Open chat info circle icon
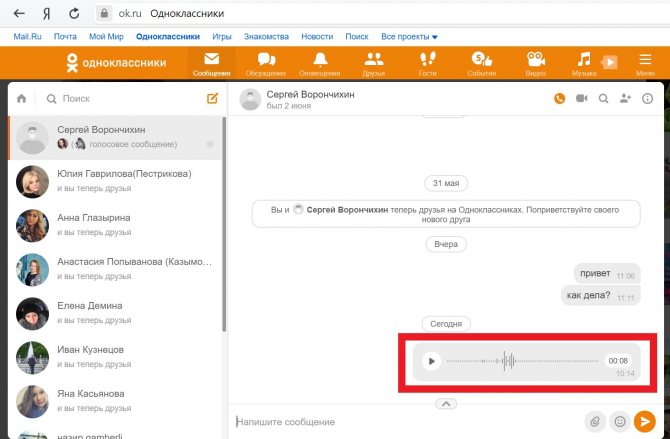Image resolution: width=670 pixels, height=439 pixels. [647, 99]
